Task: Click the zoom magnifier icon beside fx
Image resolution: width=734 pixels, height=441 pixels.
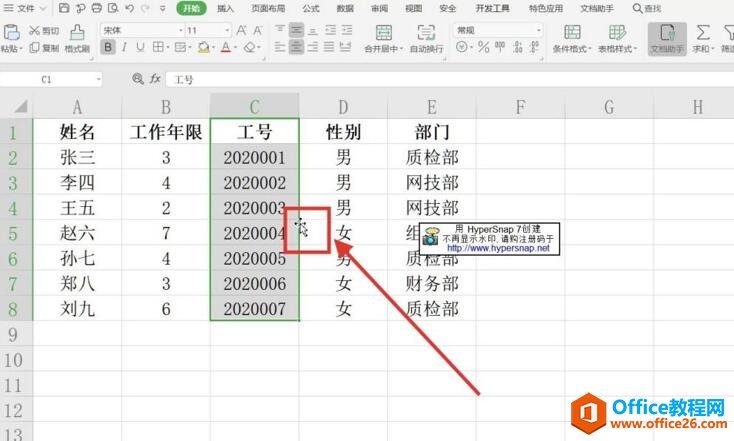Action: click(138, 79)
